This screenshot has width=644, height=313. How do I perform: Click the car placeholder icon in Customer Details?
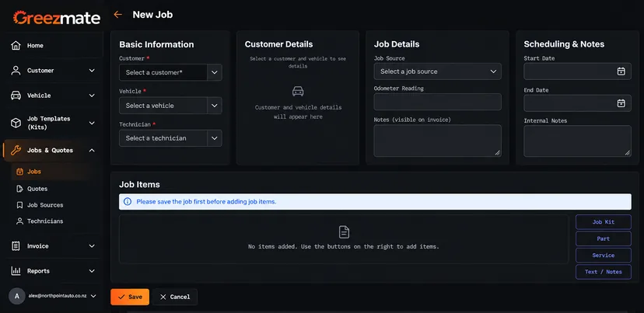298,91
